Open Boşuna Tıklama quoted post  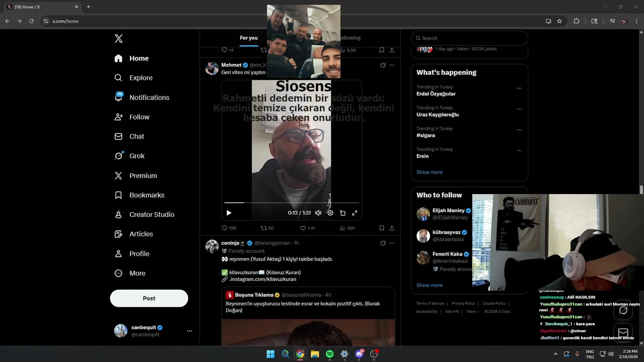coord(308,316)
